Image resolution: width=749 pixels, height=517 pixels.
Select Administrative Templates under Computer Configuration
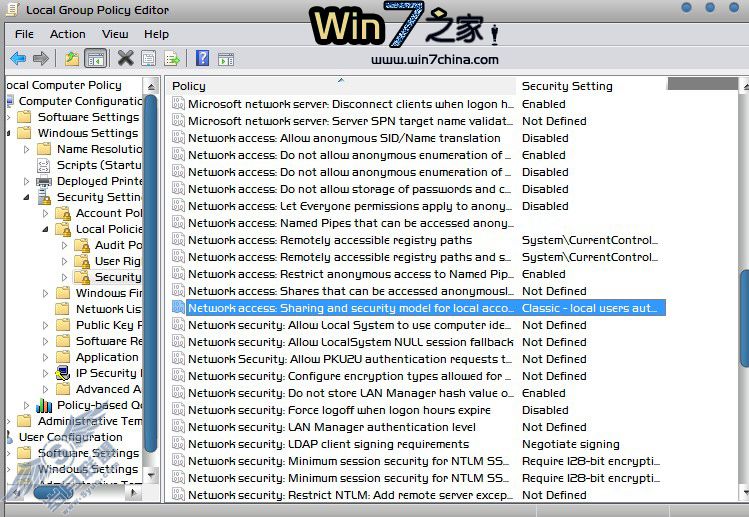pos(90,421)
